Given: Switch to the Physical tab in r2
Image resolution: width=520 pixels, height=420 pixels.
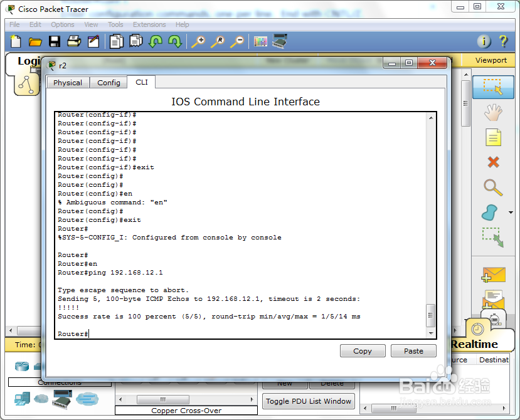Looking at the screenshot, I should [68, 83].
